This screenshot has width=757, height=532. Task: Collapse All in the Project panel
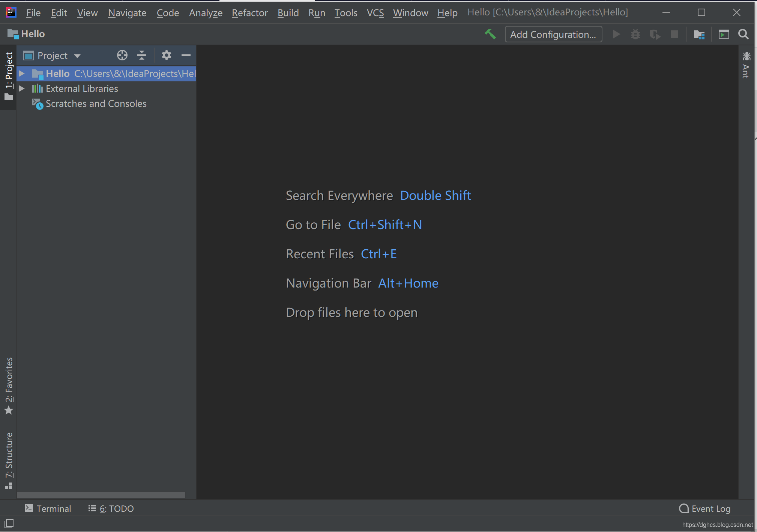(142, 55)
